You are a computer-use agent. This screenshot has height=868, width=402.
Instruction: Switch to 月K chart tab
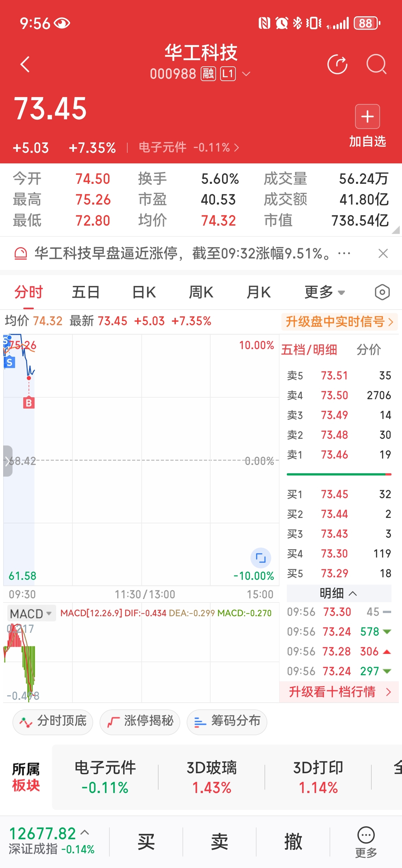click(x=258, y=292)
